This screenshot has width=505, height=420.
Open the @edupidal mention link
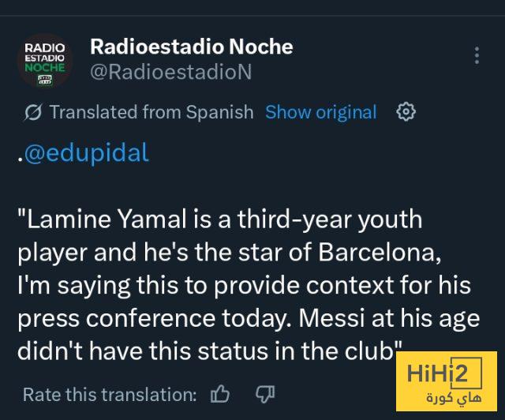point(86,153)
